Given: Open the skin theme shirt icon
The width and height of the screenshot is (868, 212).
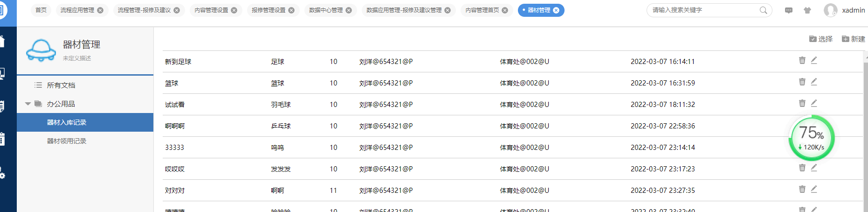Looking at the screenshot, I should pos(807,10).
